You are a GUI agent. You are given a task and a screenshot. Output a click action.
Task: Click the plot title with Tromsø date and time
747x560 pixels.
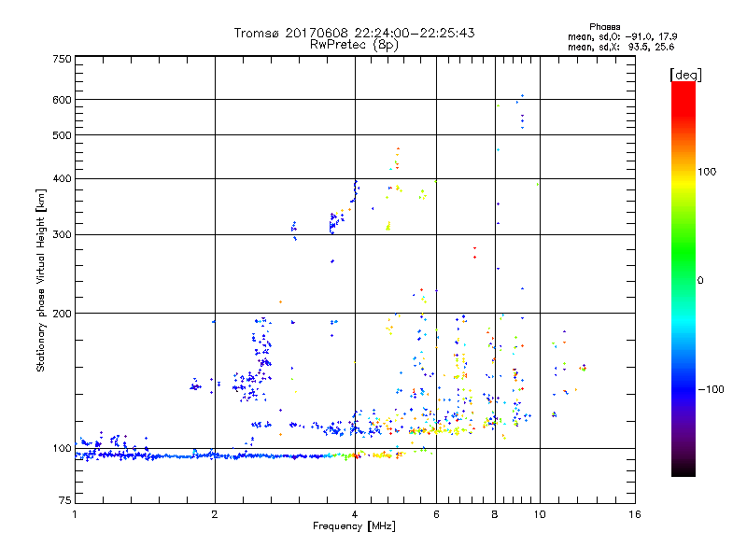pos(354,33)
